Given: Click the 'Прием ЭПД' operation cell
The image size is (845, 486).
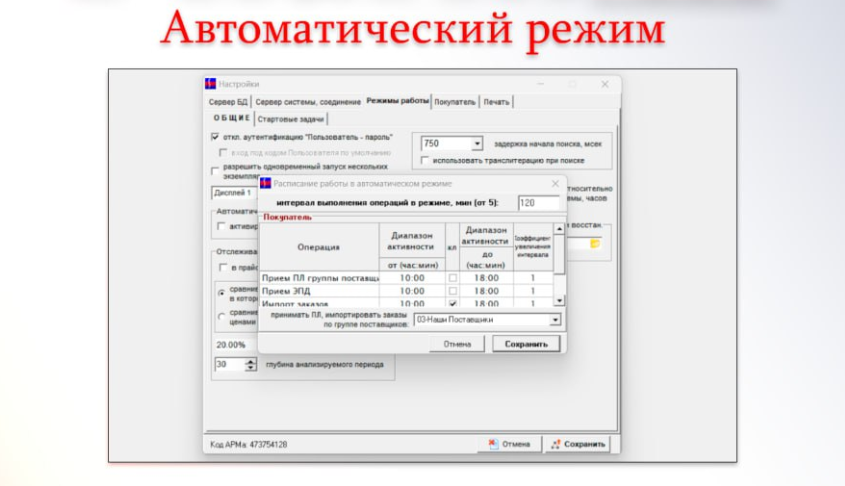Looking at the screenshot, I should [x=320, y=291].
